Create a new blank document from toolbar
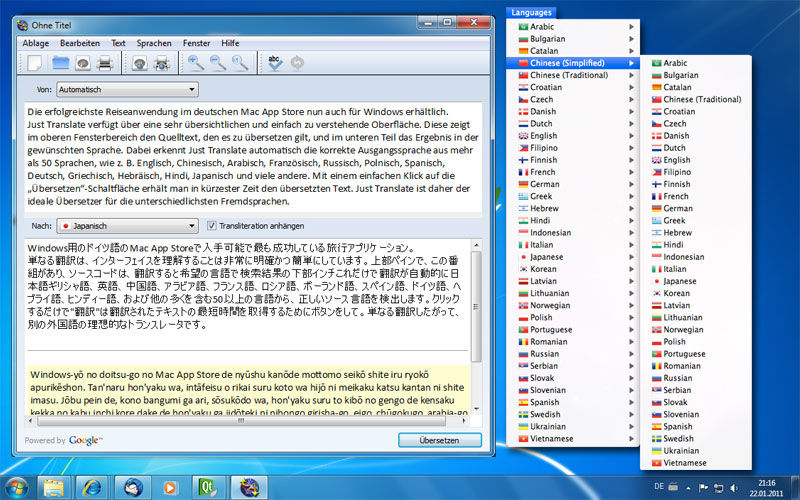Screen dimensions: 800x500 (x=35, y=63)
